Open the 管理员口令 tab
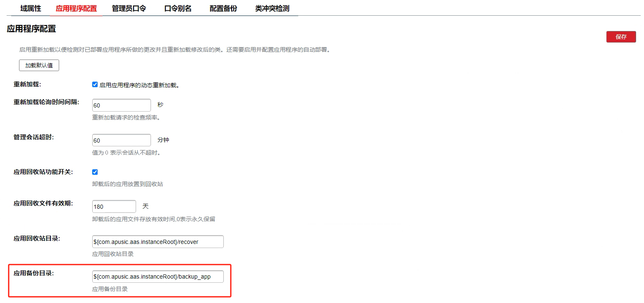Image resolution: width=644 pixels, height=303 pixels. [x=129, y=8]
